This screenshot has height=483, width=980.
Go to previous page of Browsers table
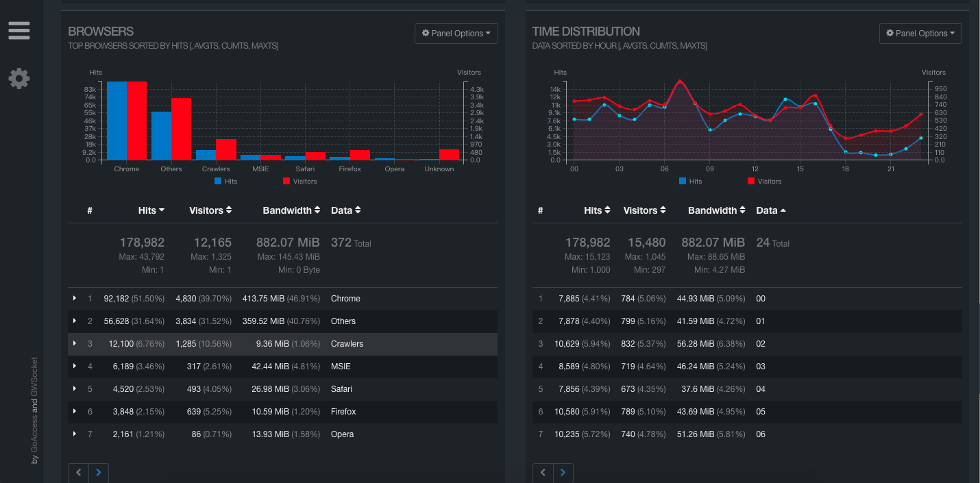[x=78, y=473]
